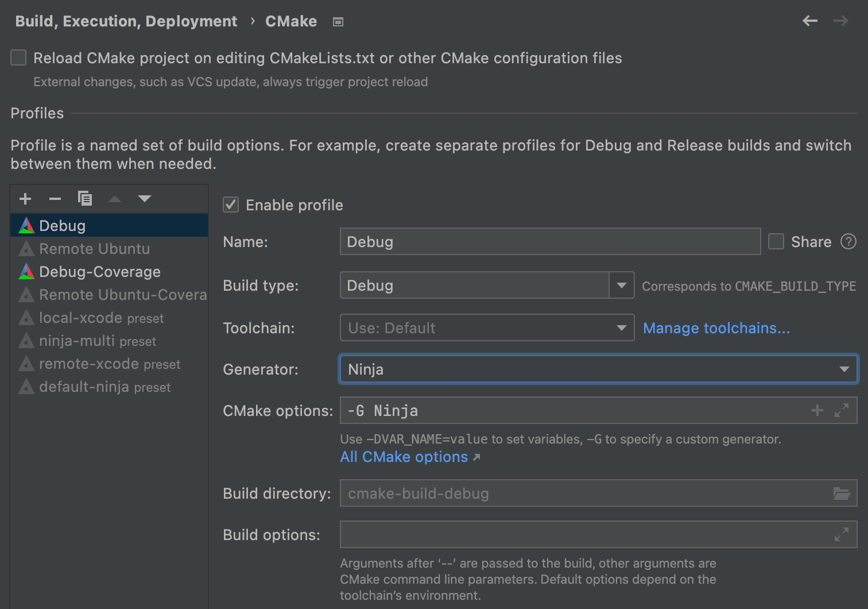Click the remote-xcode preset icon
The height and width of the screenshot is (609, 868).
coord(26,363)
